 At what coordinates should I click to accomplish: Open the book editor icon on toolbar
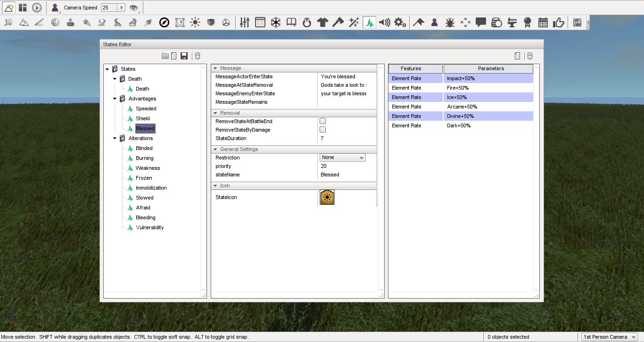[291, 22]
